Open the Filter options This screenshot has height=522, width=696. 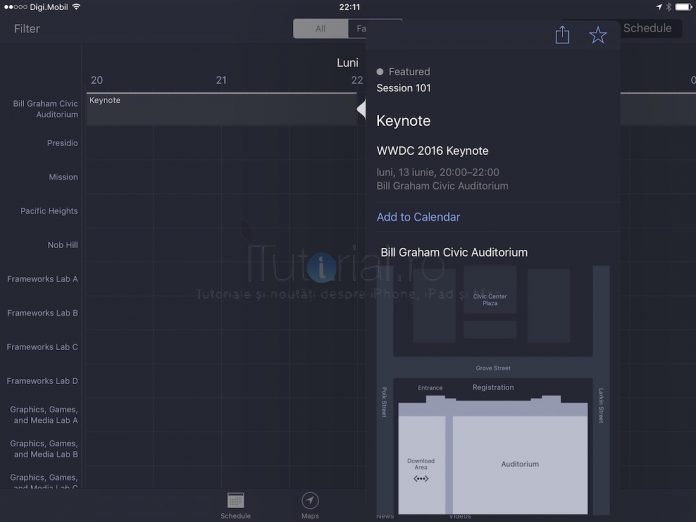click(27, 29)
